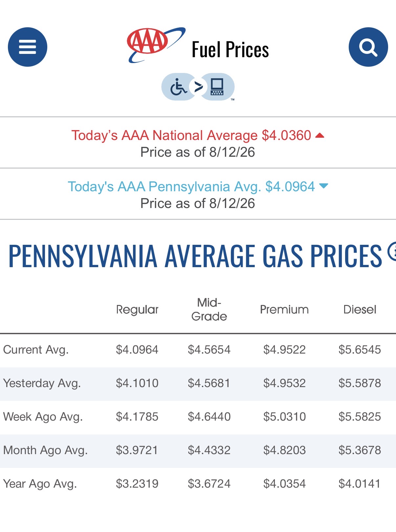Viewport: 396px width, 532px height.
Task: Click the red up arrow beside National Average
Action: click(x=320, y=135)
